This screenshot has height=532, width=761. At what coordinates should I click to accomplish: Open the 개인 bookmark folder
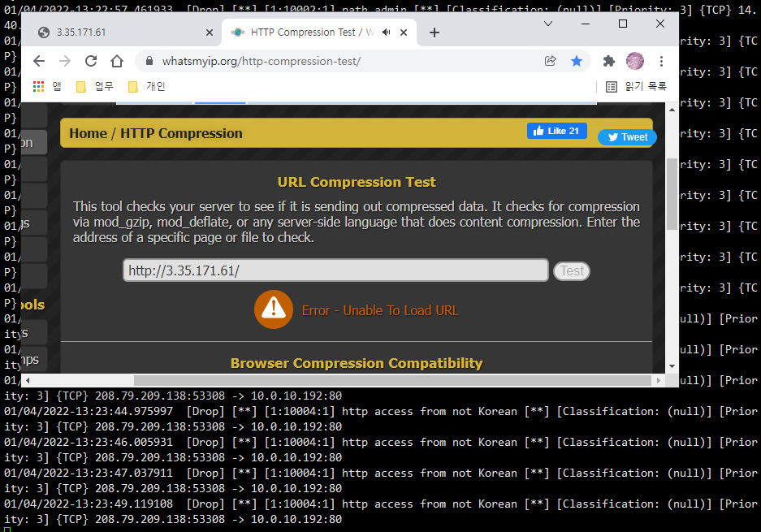147,86
